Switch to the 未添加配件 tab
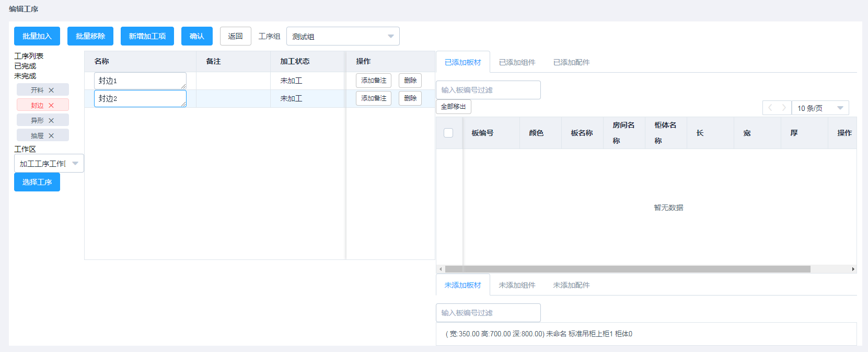 (x=571, y=285)
